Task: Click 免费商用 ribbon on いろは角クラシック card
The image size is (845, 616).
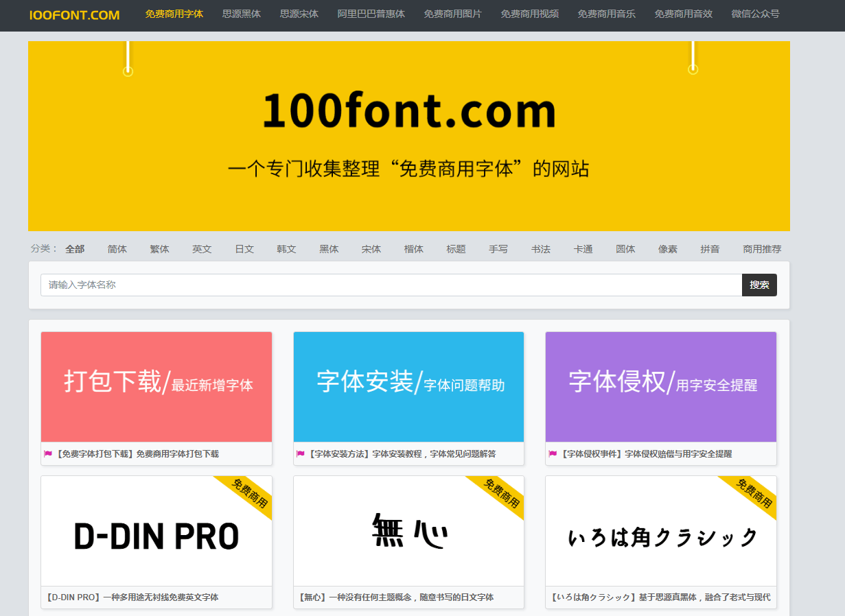Action: (x=756, y=491)
